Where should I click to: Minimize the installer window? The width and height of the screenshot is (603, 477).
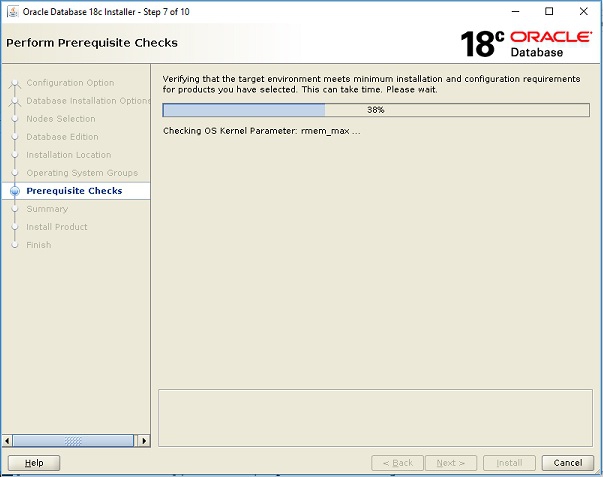(x=515, y=12)
